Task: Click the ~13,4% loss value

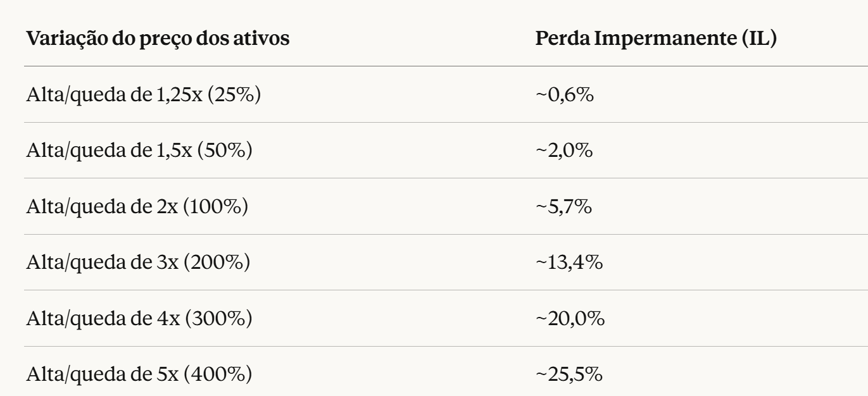Action: (569, 262)
